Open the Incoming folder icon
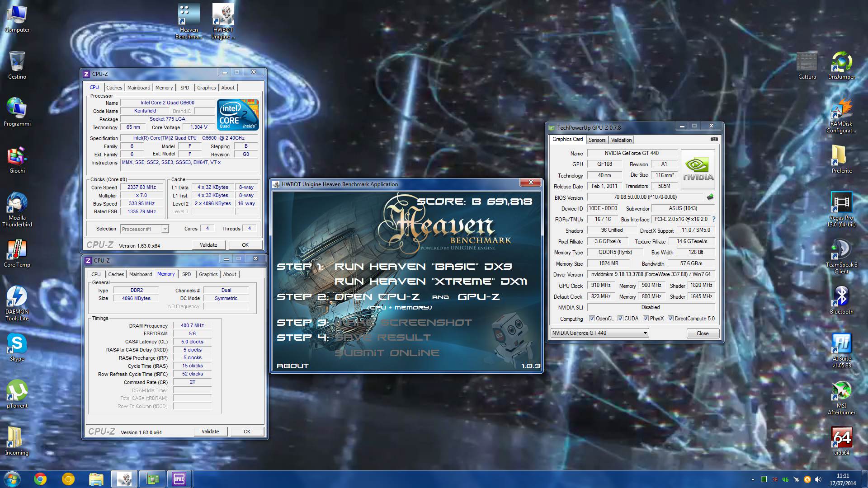The height and width of the screenshot is (488, 868). coord(17,441)
